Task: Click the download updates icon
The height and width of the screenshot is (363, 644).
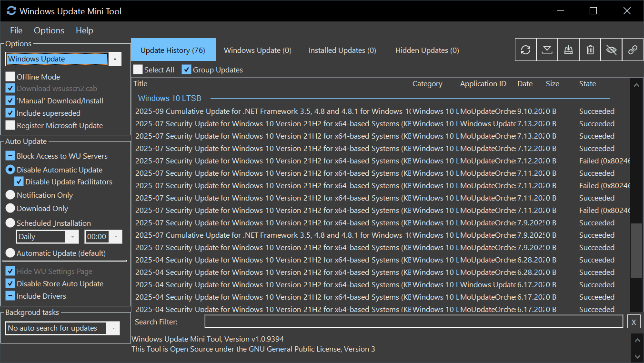Action: [547, 50]
